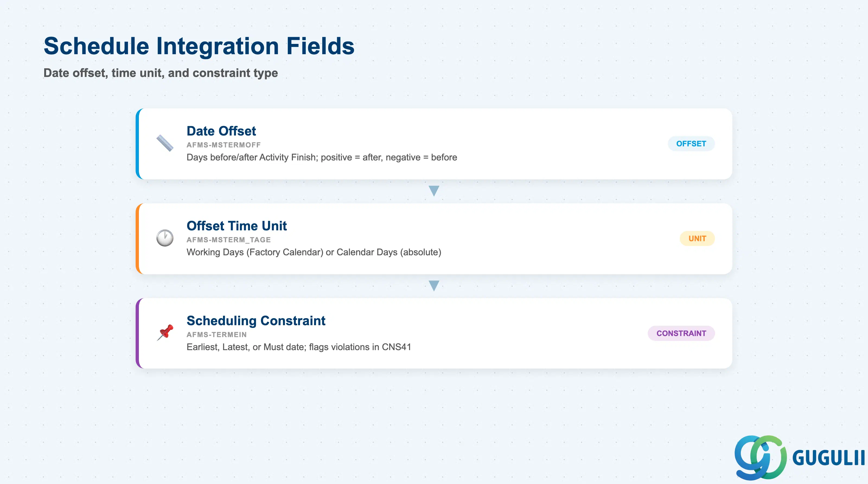This screenshot has height=484, width=868.
Task: Click the clock icon on Offset Time Unit card
Action: click(x=165, y=238)
